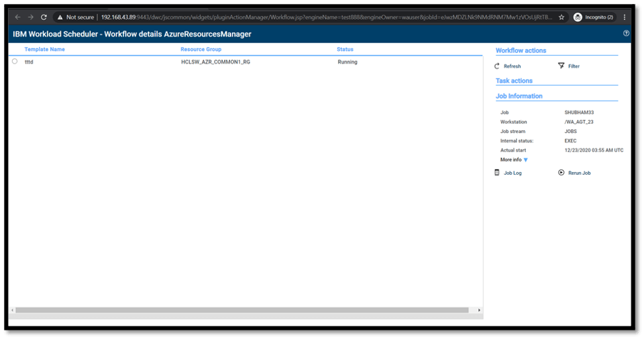Click the Rerun Job link
644x339 pixels.
(x=580, y=173)
